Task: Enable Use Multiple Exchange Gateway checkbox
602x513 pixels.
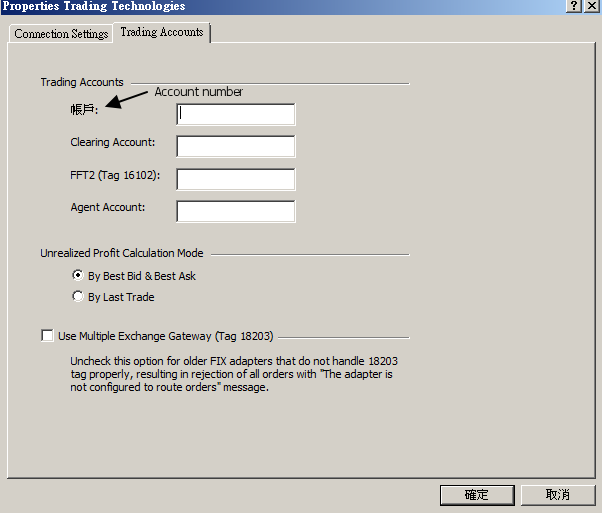Action: (x=48, y=336)
